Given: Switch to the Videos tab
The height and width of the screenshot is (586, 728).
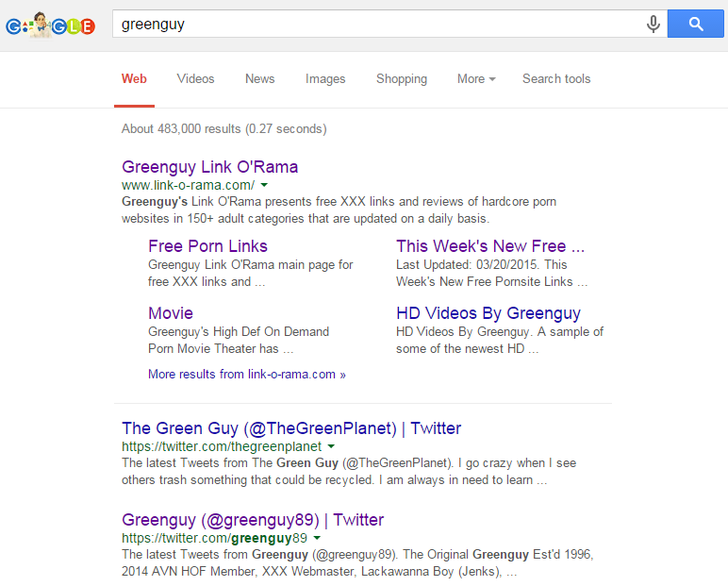Looking at the screenshot, I should [195, 79].
